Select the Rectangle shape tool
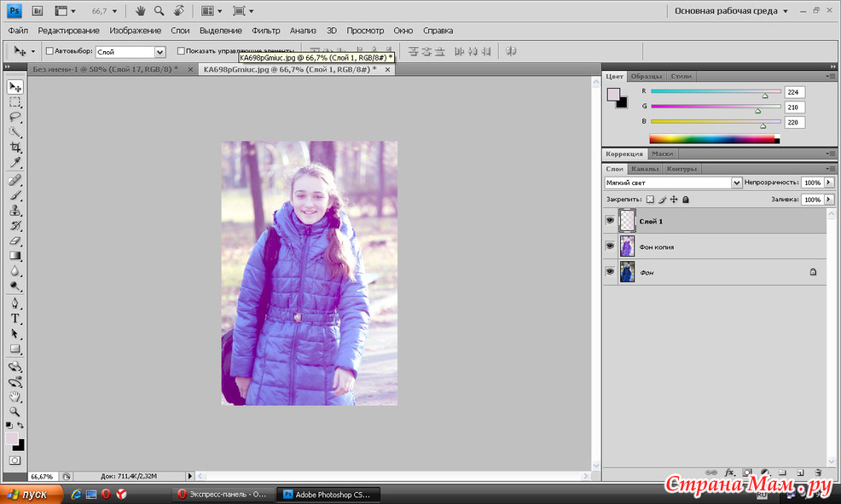 (15, 349)
